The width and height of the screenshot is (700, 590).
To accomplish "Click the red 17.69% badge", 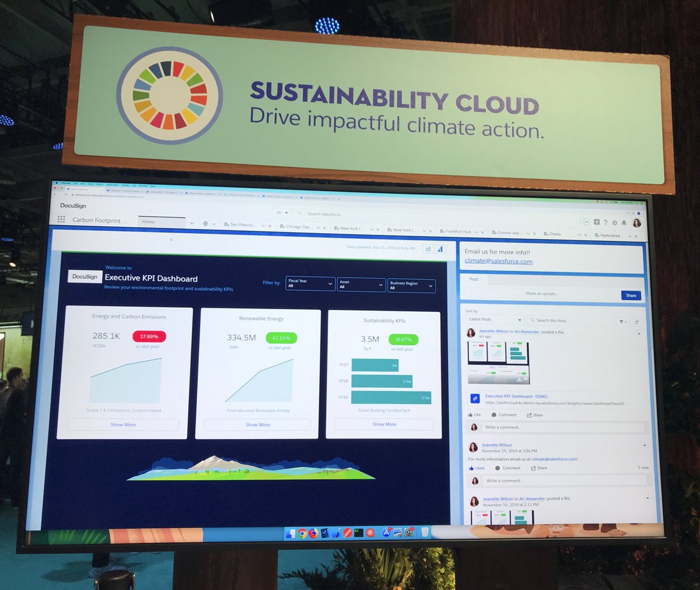I will pos(149,336).
